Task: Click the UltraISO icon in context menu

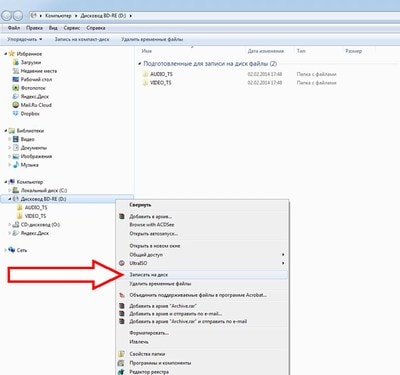Action: pos(122,263)
